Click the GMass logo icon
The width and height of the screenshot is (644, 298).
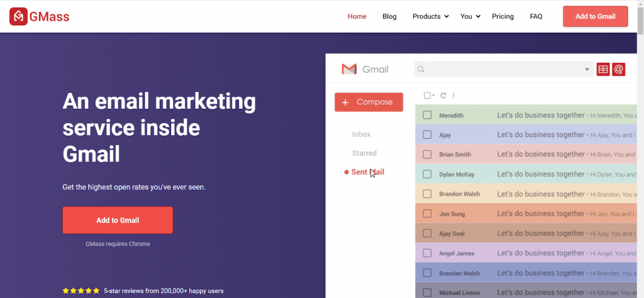[18, 16]
